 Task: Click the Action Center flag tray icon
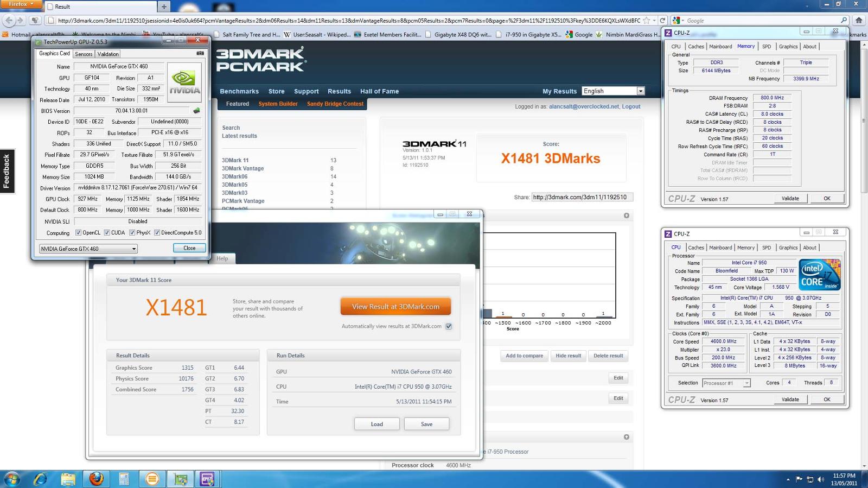799,479
